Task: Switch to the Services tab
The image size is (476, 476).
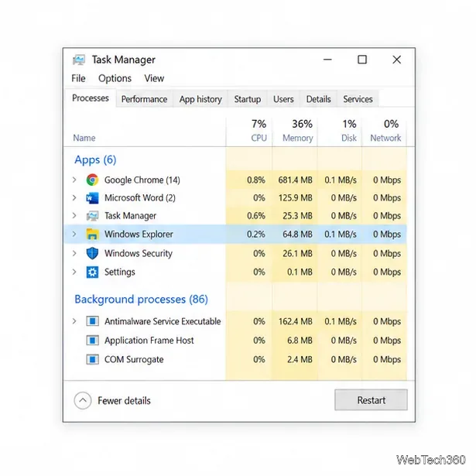Action: [358, 99]
